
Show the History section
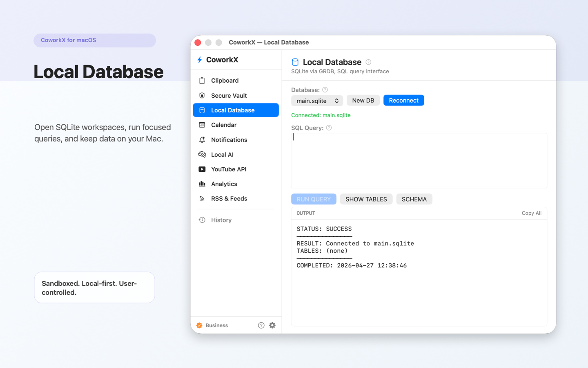tap(236, 220)
